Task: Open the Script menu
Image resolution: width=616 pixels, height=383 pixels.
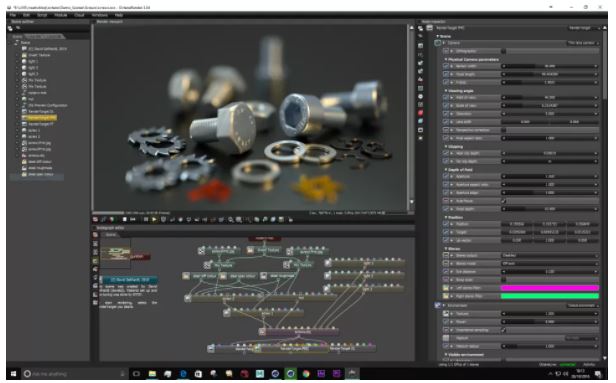Action: click(42, 15)
